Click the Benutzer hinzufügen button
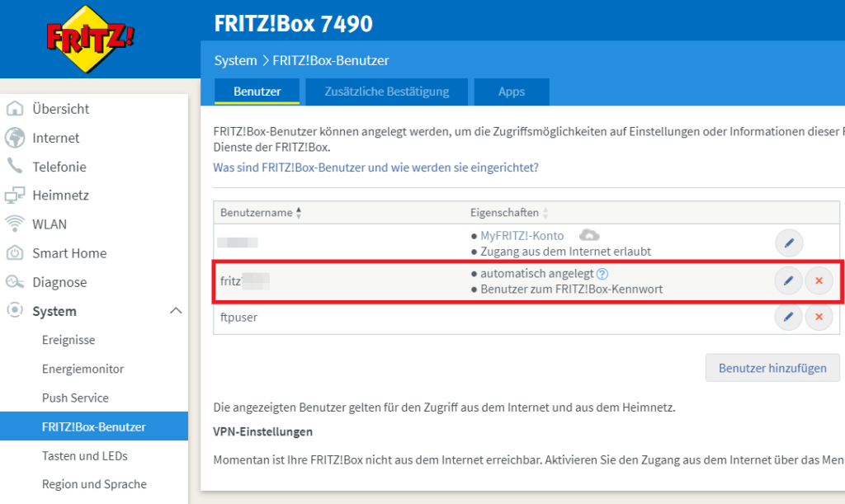This screenshot has height=504, width=845. (x=772, y=368)
